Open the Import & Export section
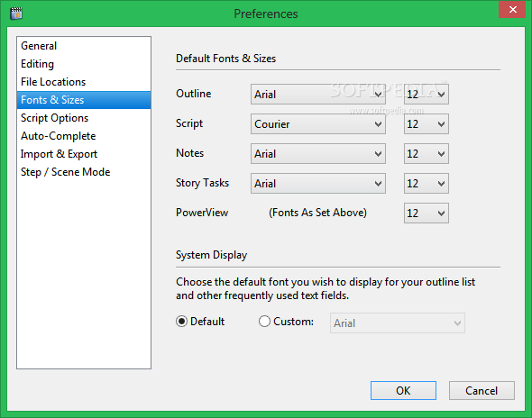Screen dimensions: 532x418 84,154
